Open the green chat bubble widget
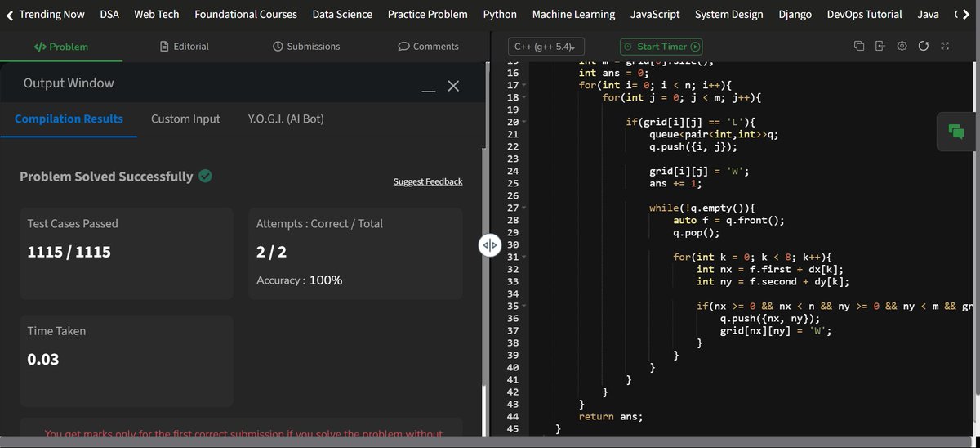The image size is (980, 448). click(x=956, y=131)
